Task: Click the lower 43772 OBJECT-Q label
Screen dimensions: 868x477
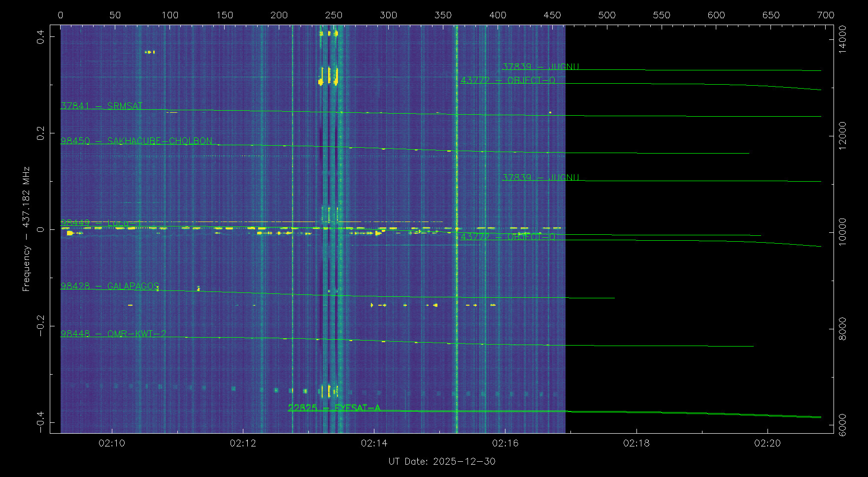Action: [508, 237]
